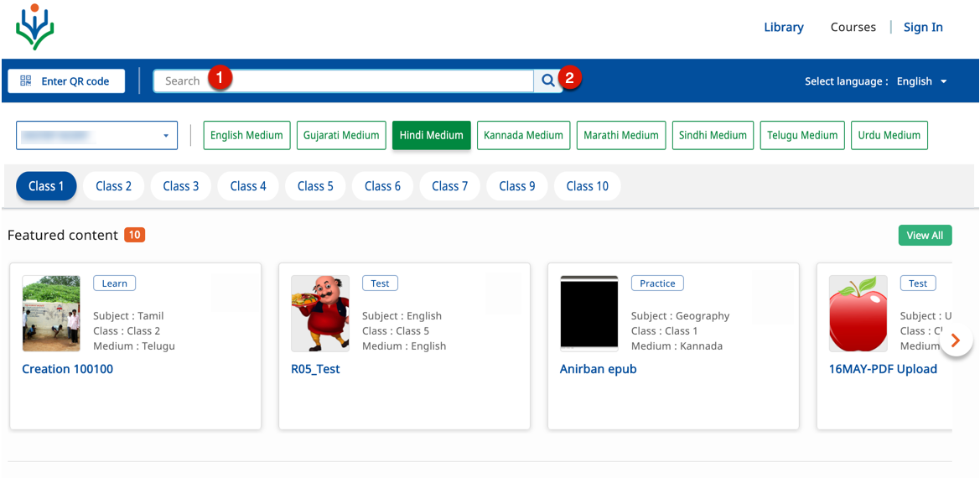980x478 pixels.
Task: Open the Library menu item
Action: point(783,27)
